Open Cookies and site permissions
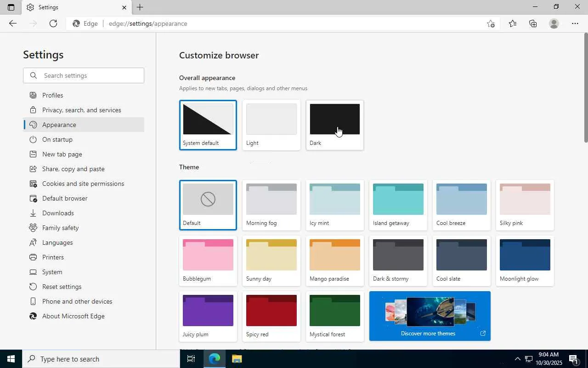 [84, 184]
